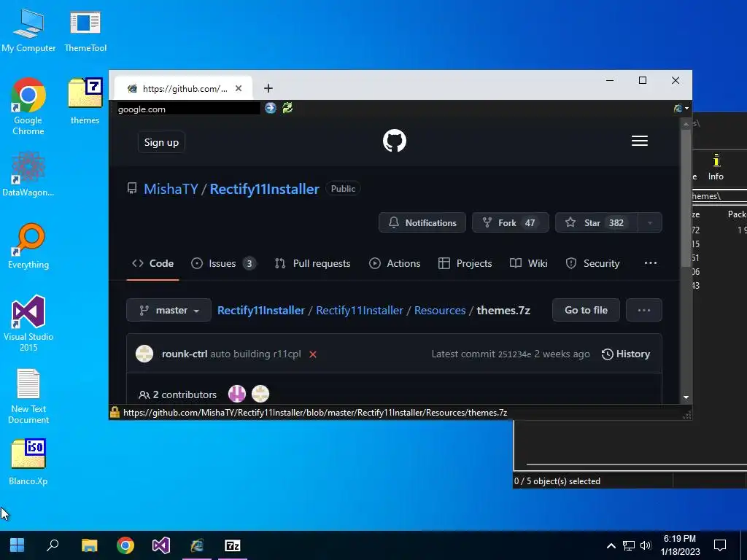Open DataWagon desktop shortcut
This screenshot has height=560, width=747.
tap(28, 174)
